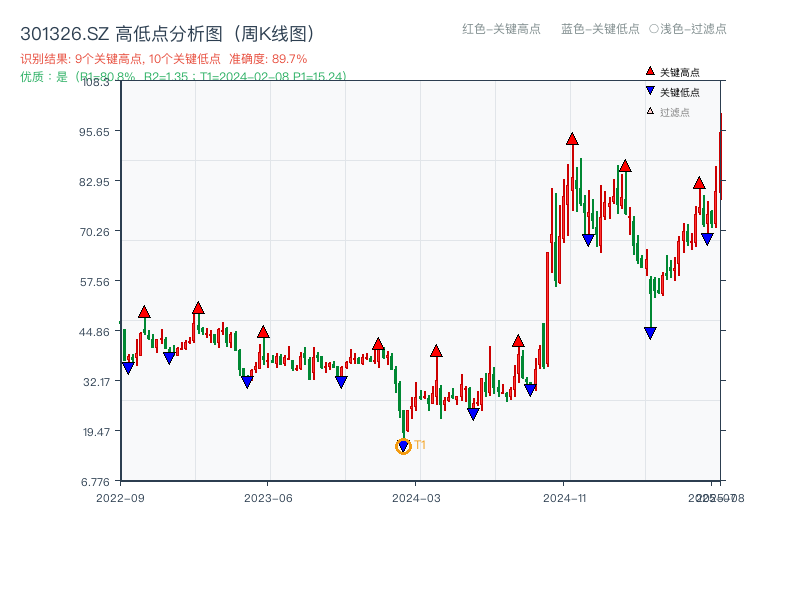Click red high triangle just before 2023-06
Screen dimensions: 800x600
click(x=263, y=332)
